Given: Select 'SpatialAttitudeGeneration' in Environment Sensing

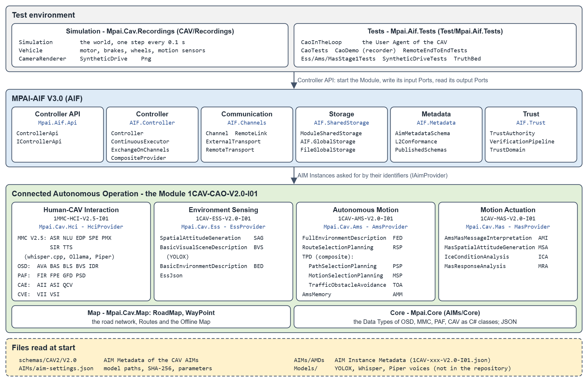Looking at the screenshot, I should (200, 238).
